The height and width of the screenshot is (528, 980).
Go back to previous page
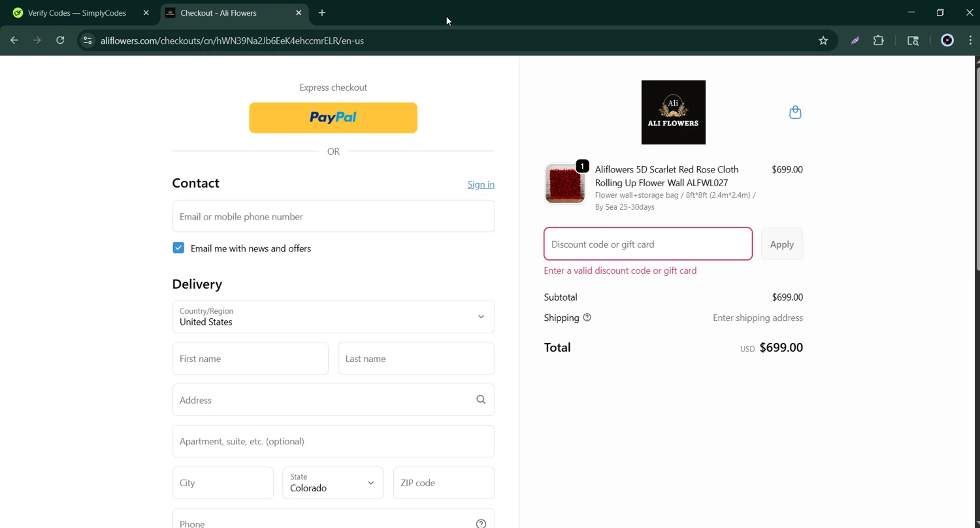point(14,41)
